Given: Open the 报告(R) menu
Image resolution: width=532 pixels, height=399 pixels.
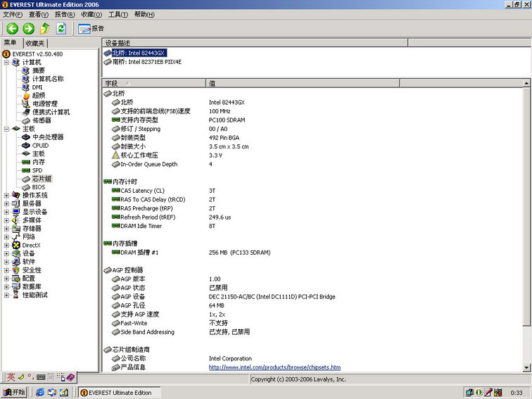Looking at the screenshot, I should coord(65,14).
